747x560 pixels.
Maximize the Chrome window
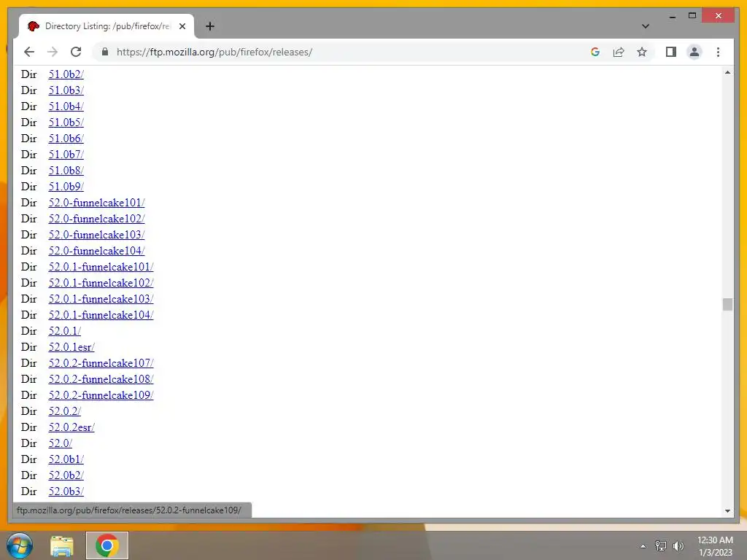tap(692, 16)
